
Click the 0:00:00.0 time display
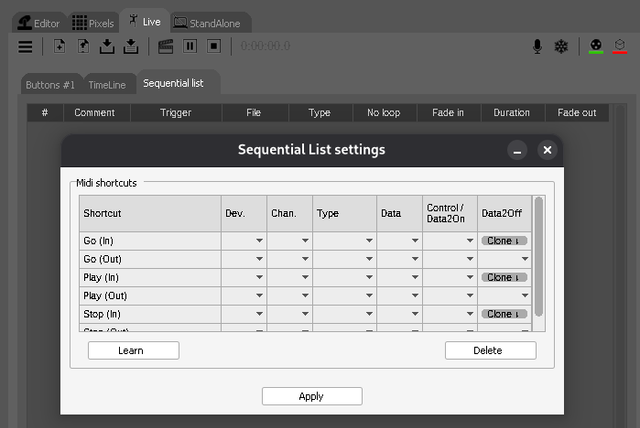[x=265, y=46]
